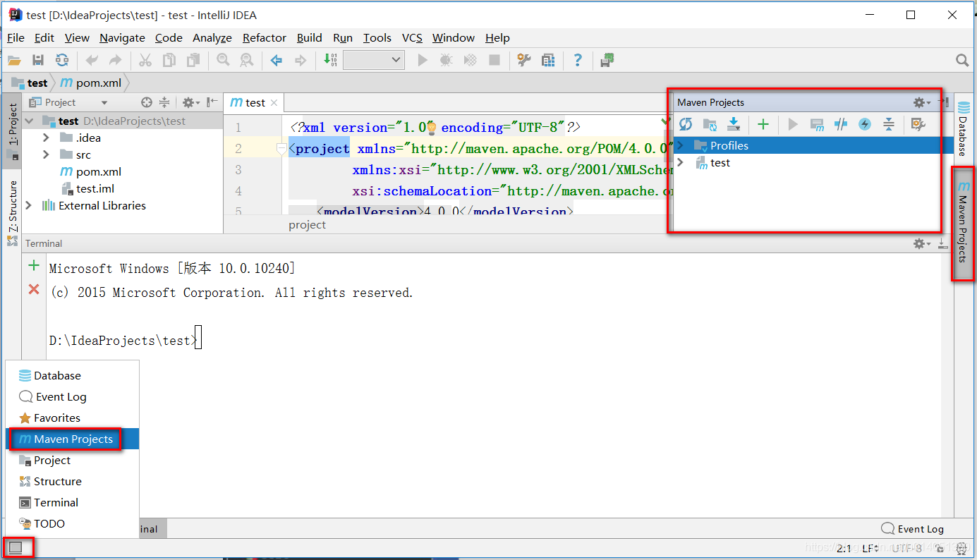Close terminal session with red X
This screenshot has width=977, height=560.
click(33, 289)
